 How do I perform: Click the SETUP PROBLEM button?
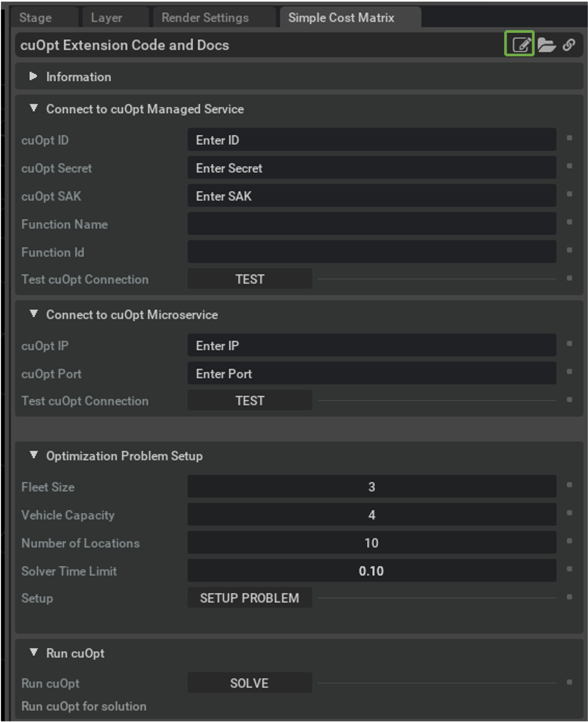(x=249, y=598)
